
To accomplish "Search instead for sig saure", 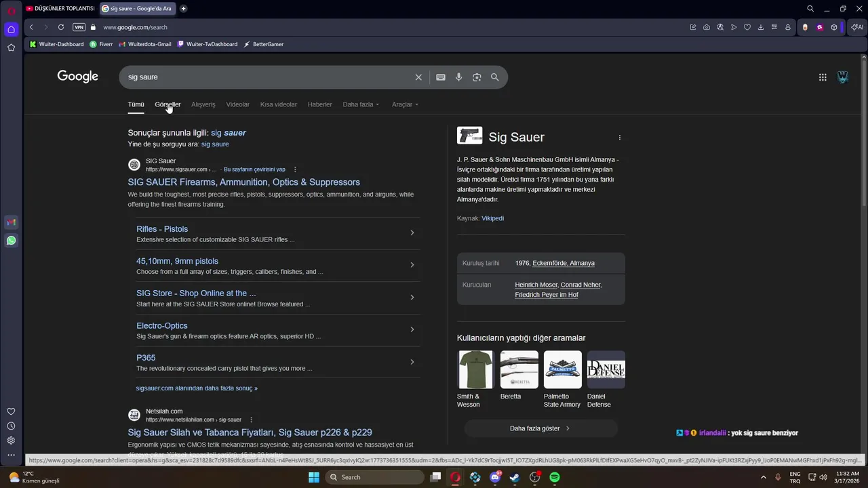I will [x=215, y=144].
